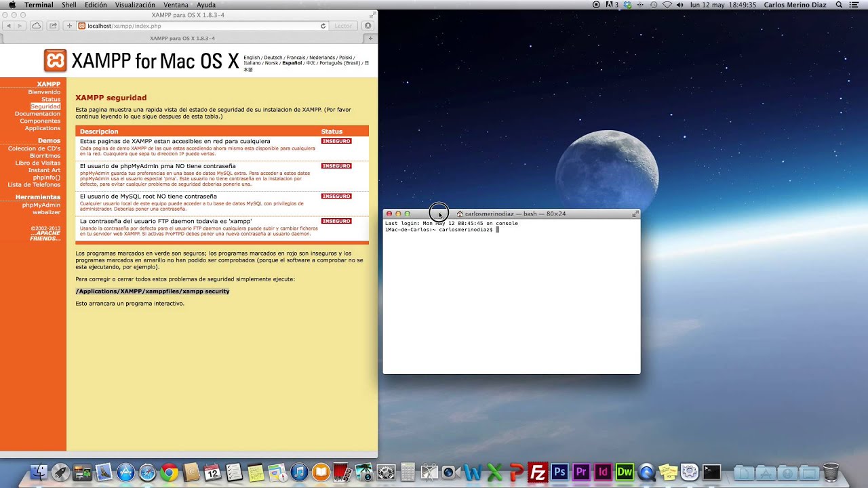Open iTunes in the Dock
Viewport: 868px width, 488px height.
tap(299, 472)
